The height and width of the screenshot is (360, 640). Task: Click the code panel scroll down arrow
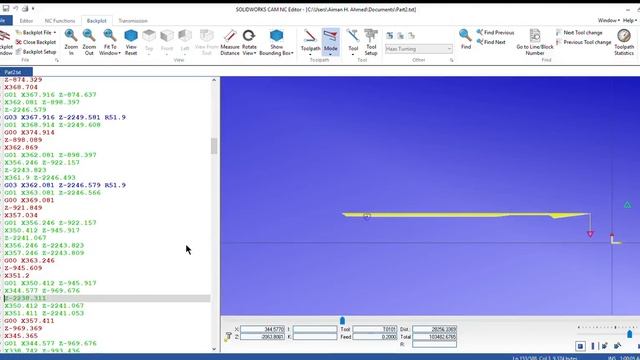pos(214,349)
